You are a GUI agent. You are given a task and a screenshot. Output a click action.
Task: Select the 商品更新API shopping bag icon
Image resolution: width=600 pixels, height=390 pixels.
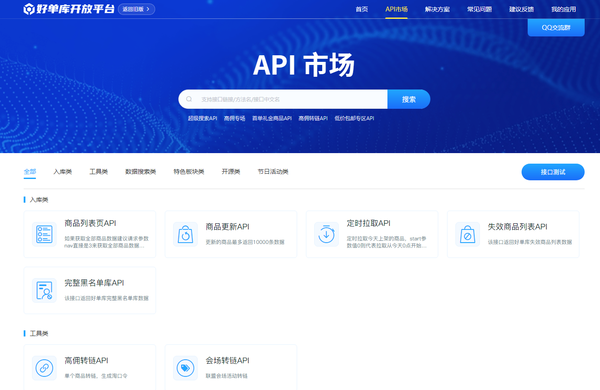point(185,234)
